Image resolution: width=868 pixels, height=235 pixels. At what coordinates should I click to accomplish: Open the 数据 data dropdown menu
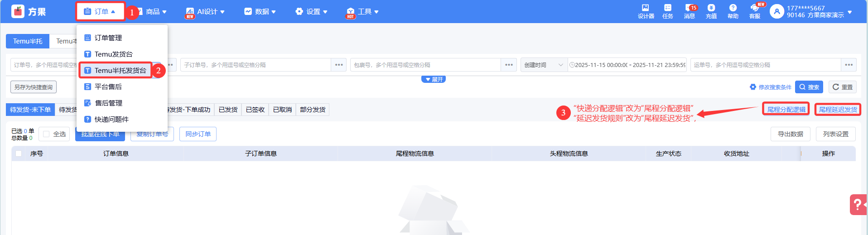(x=260, y=12)
